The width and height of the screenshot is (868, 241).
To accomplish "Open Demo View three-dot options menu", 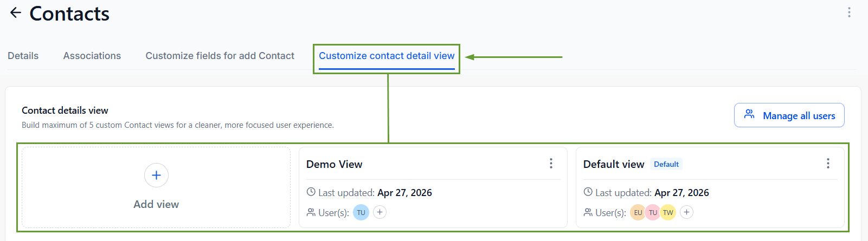I will [551, 164].
